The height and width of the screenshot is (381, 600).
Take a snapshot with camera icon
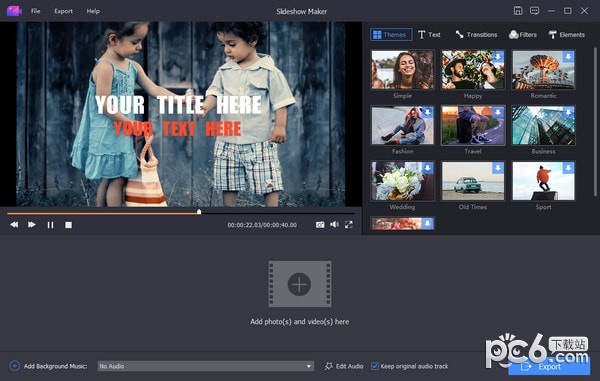(x=320, y=225)
